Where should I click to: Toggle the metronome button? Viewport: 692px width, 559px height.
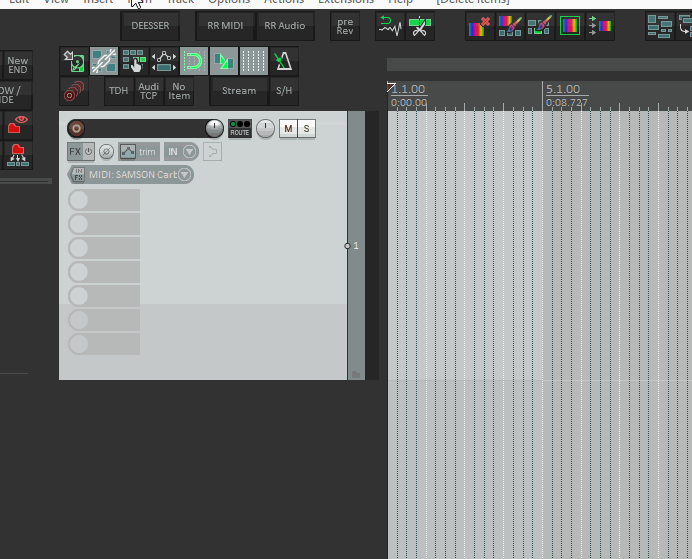tap(284, 61)
